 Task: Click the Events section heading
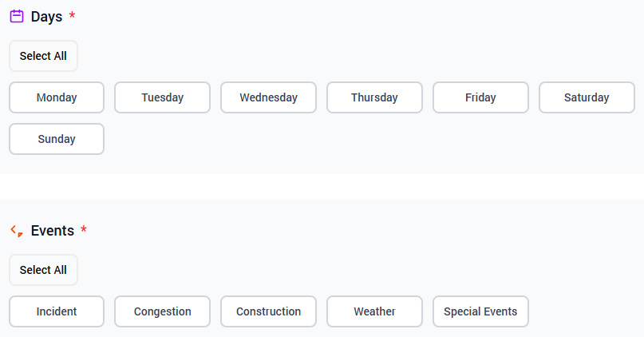[x=53, y=231]
